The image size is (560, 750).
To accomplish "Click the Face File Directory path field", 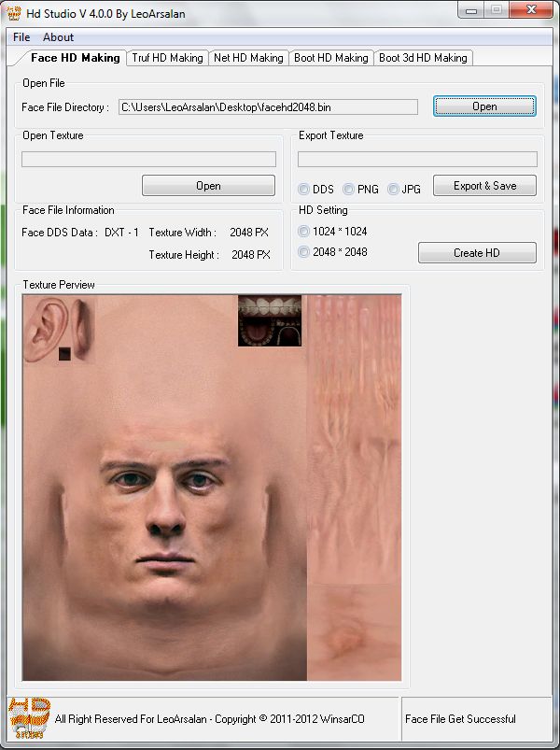I will [x=267, y=107].
